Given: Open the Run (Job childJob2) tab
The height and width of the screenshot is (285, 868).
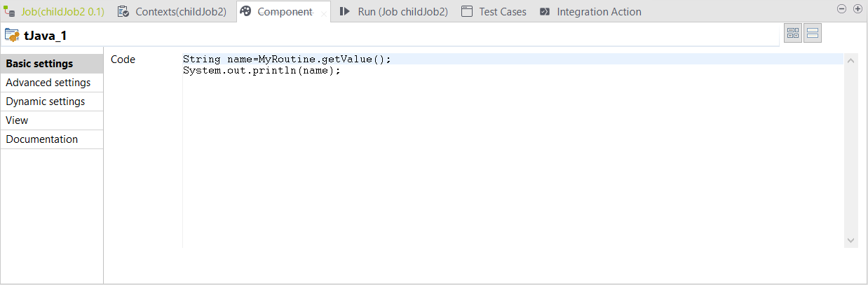Looking at the screenshot, I should point(402,12).
